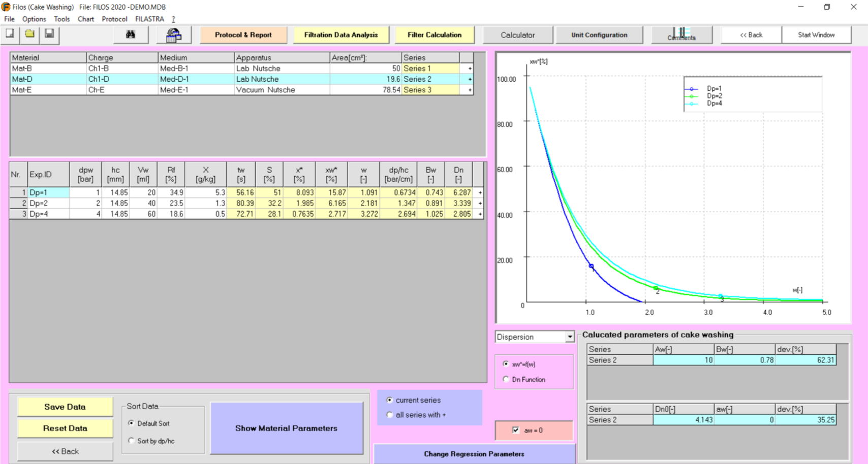This screenshot has height=464, width=868.
Task: Open the Tools menu
Action: tap(61, 19)
